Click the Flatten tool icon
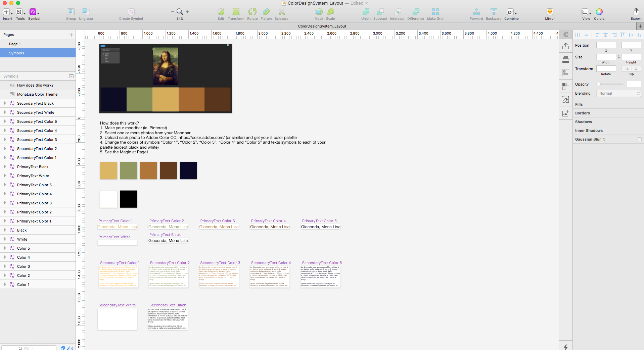644x350 pixels. pyautogui.click(x=266, y=12)
